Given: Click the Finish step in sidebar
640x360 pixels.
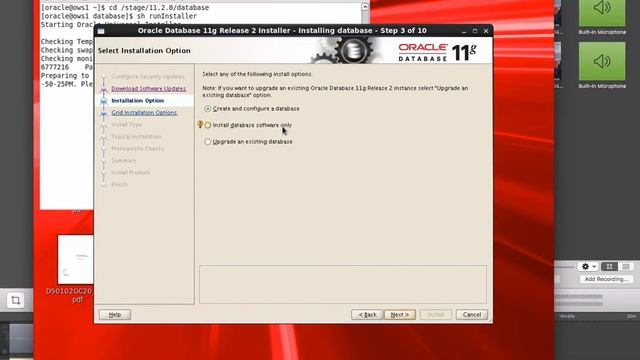Looking at the screenshot, I should tap(119, 184).
